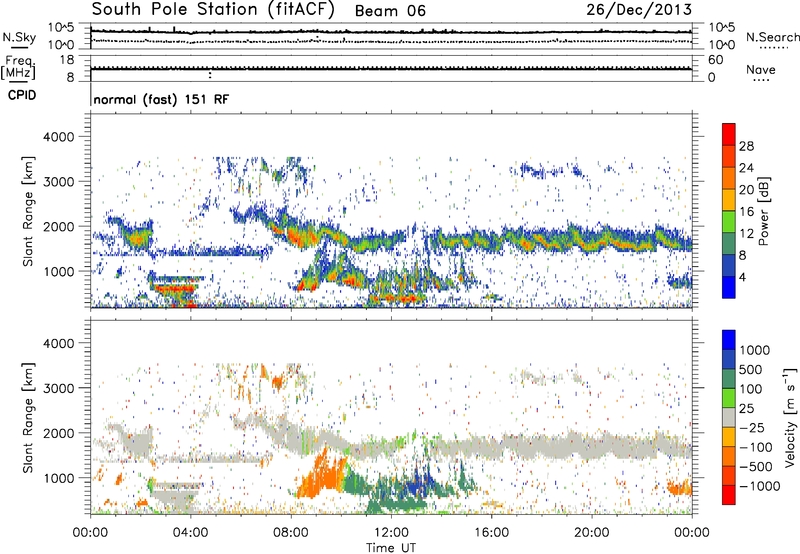Click the '4000' tick on power panel
The height and width of the screenshot is (554, 800).
58,137
